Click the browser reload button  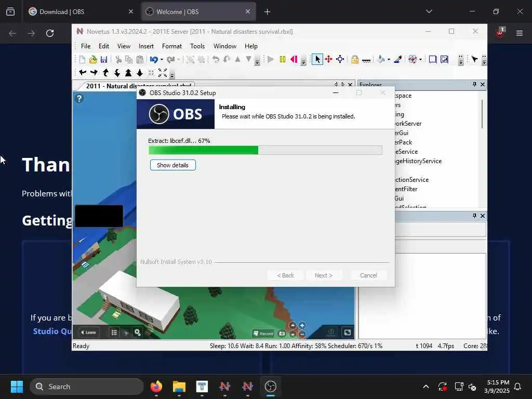[x=50, y=33]
